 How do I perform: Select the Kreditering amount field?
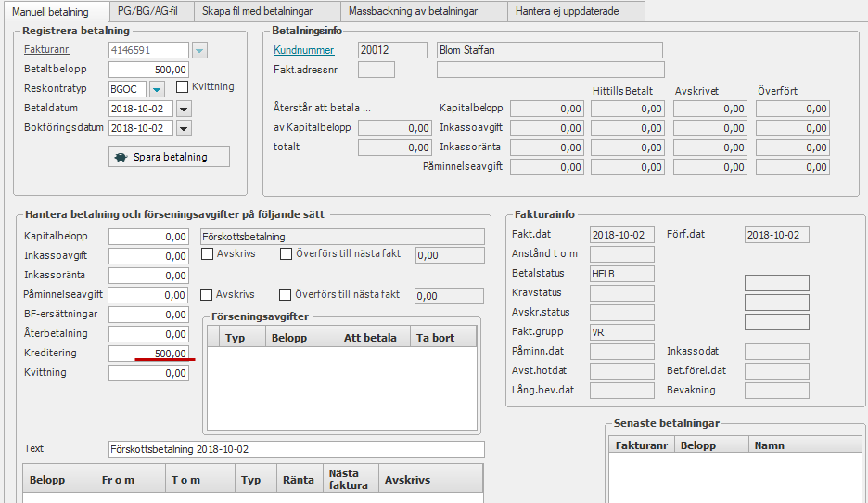point(149,354)
